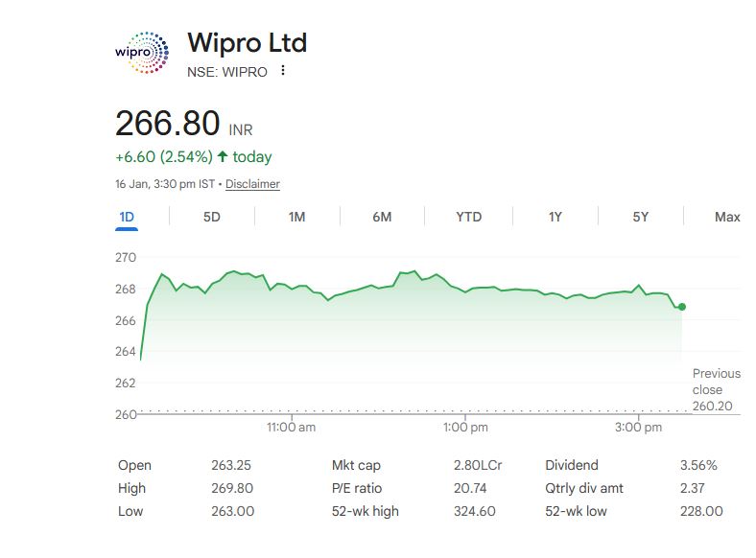Open the Disclaimer link

coord(252,184)
